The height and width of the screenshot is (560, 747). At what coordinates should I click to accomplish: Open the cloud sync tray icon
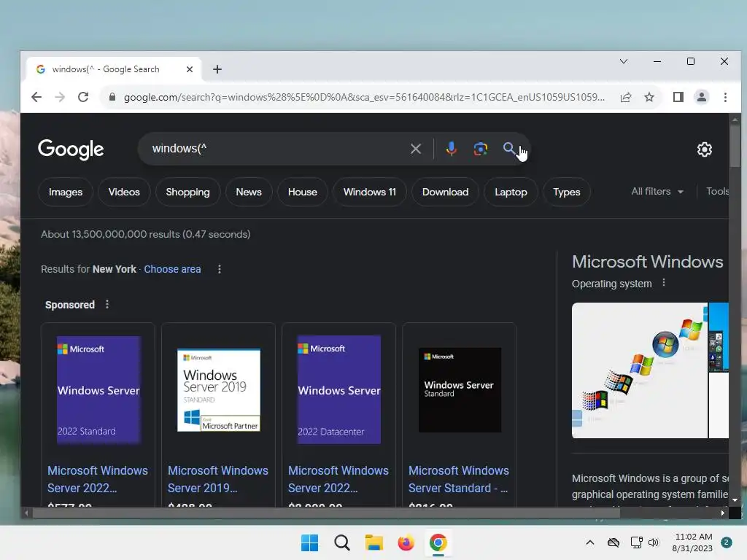(614, 542)
